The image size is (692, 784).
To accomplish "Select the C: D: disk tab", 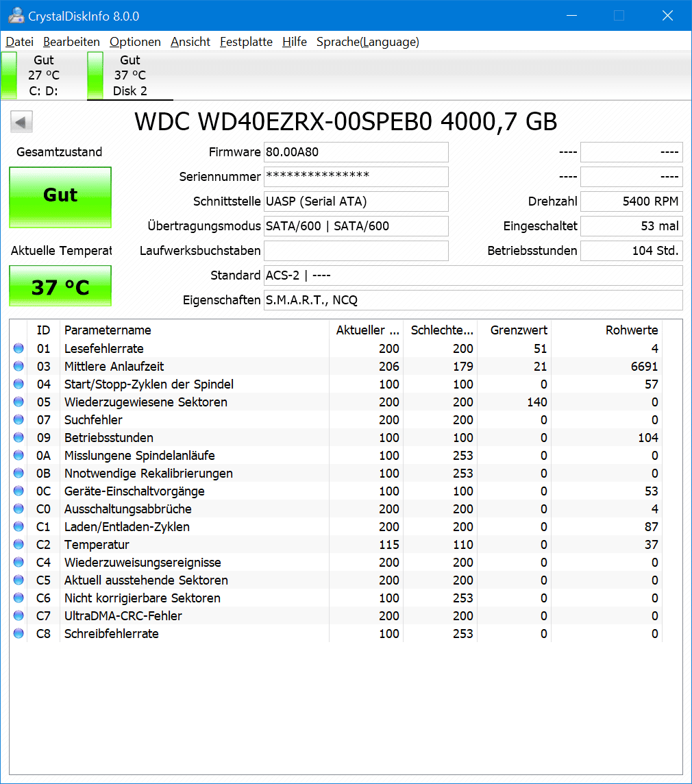I will (x=43, y=75).
